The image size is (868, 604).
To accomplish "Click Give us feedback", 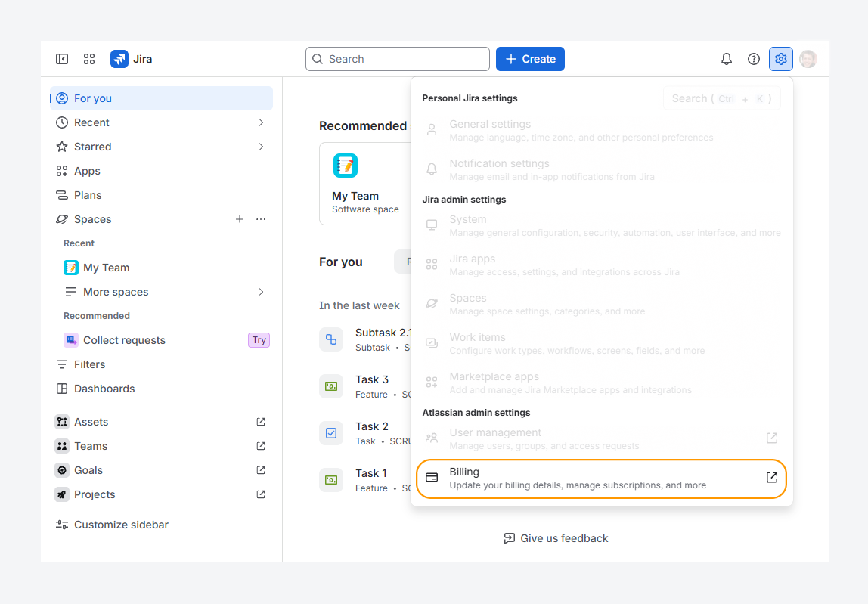I will (556, 538).
